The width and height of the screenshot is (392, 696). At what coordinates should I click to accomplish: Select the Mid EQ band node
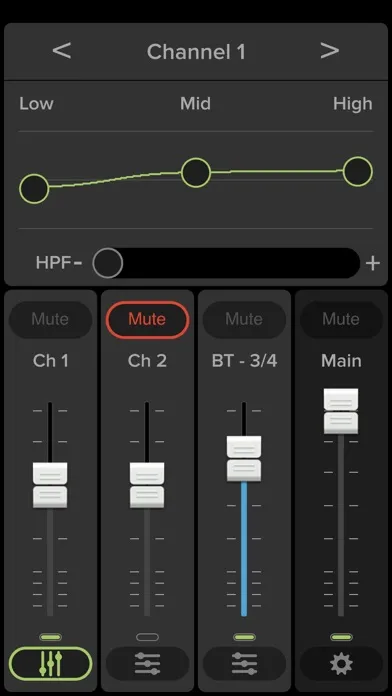[x=196, y=173]
